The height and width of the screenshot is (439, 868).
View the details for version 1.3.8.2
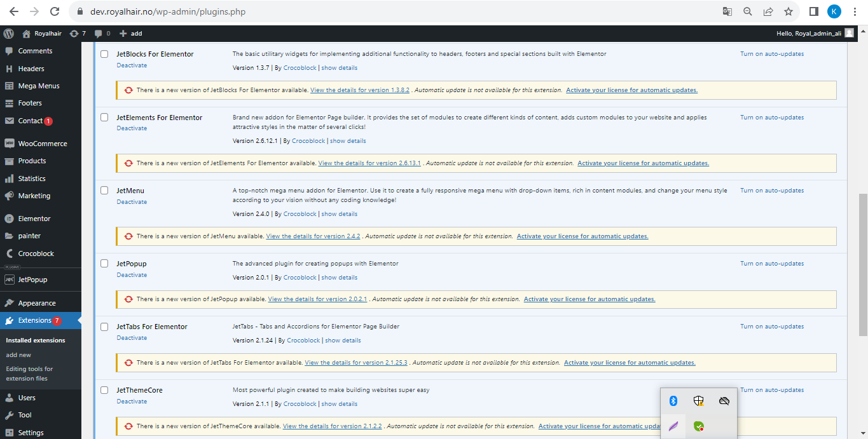coord(359,90)
